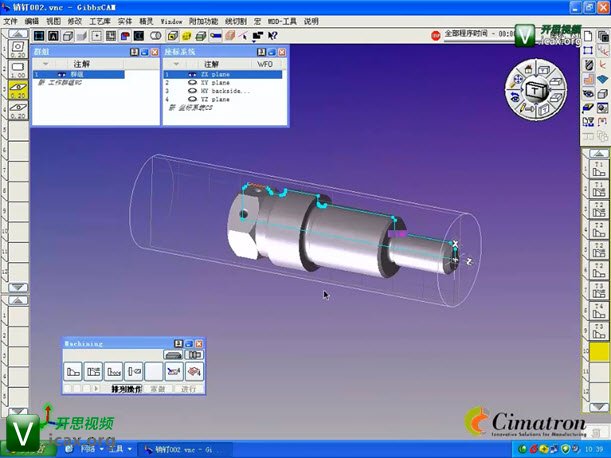This screenshot has height=458, width=611.
Task: Click the blue eye icon in the right palette
Action: (588, 94)
